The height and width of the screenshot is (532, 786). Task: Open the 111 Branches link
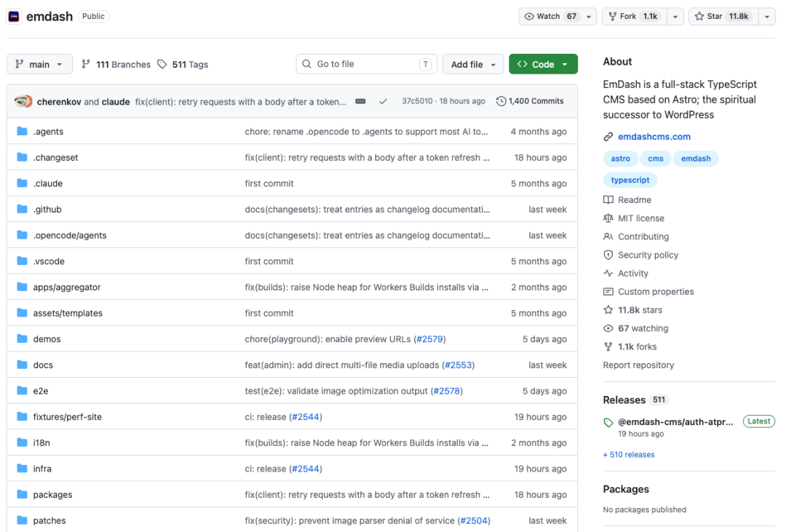(116, 64)
